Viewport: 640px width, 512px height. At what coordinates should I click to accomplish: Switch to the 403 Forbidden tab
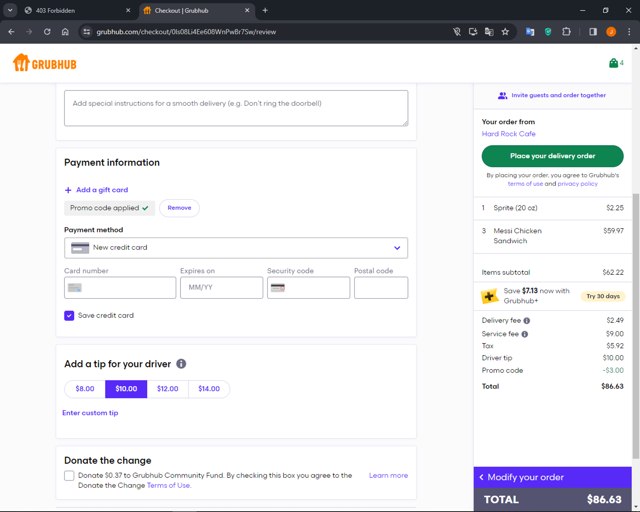coord(78,11)
